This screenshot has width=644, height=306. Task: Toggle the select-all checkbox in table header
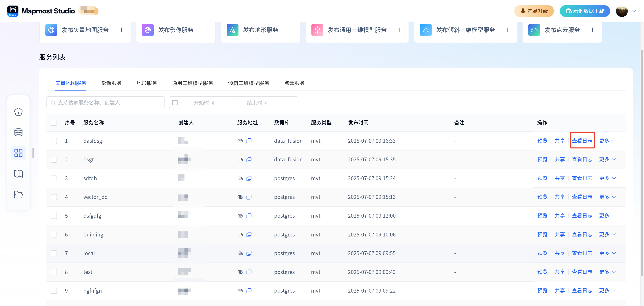pyautogui.click(x=54, y=123)
